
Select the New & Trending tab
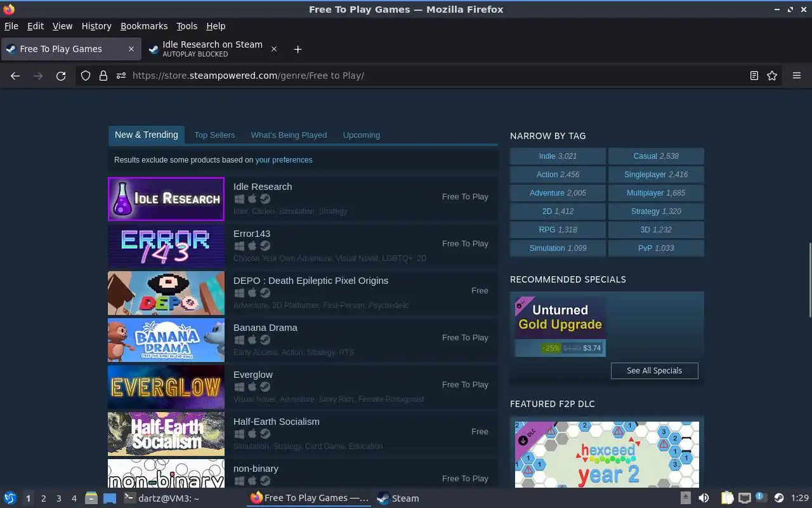pyautogui.click(x=147, y=135)
